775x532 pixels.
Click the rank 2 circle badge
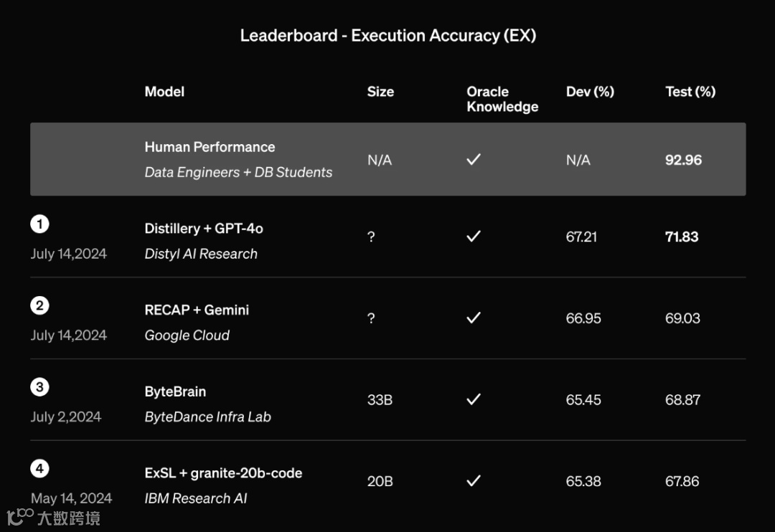click(x=39, y=305)
